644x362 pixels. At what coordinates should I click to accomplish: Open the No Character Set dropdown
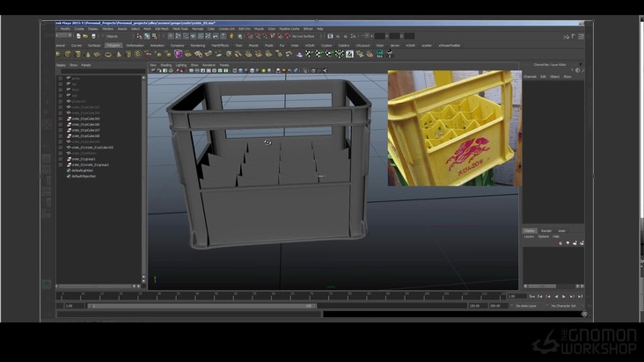pyautogui.click(x=563, y=306)
